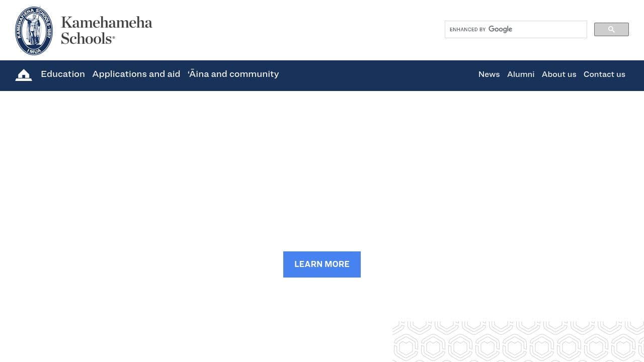Click the circular school crest at top left
The height and width of the screenshot is (362, 644).
pyautogui.click(x=34, y=30)
